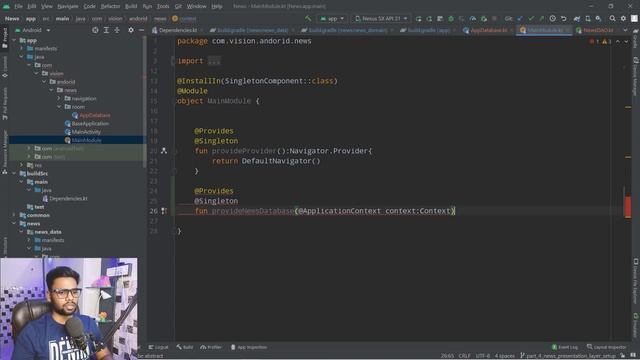This screenshot has width=640, height=360.
Task: Open Search Everywhere magnifier icon
Action: pos(612,18)
